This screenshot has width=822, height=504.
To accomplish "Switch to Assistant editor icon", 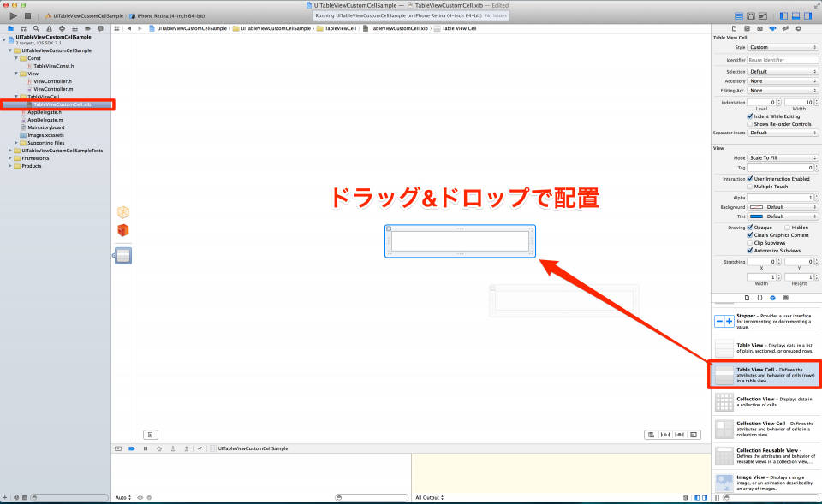I will click(750, 15).
